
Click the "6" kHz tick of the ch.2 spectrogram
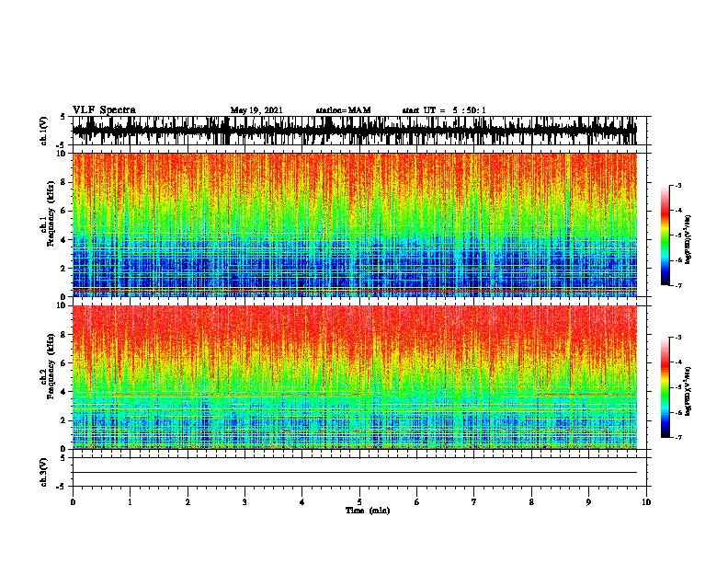pyautogui.click(x=63, y=362)
